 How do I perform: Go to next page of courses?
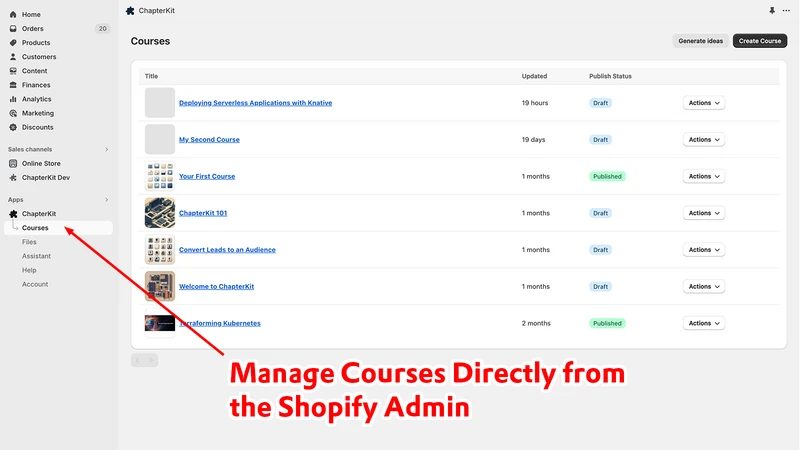[x=151, y=360]
